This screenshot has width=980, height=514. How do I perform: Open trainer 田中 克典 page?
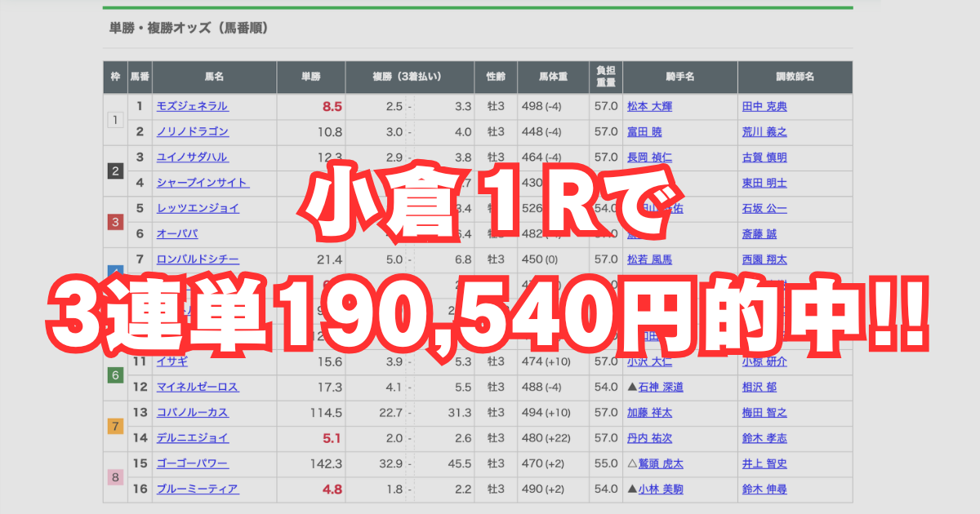click(765, 106)
